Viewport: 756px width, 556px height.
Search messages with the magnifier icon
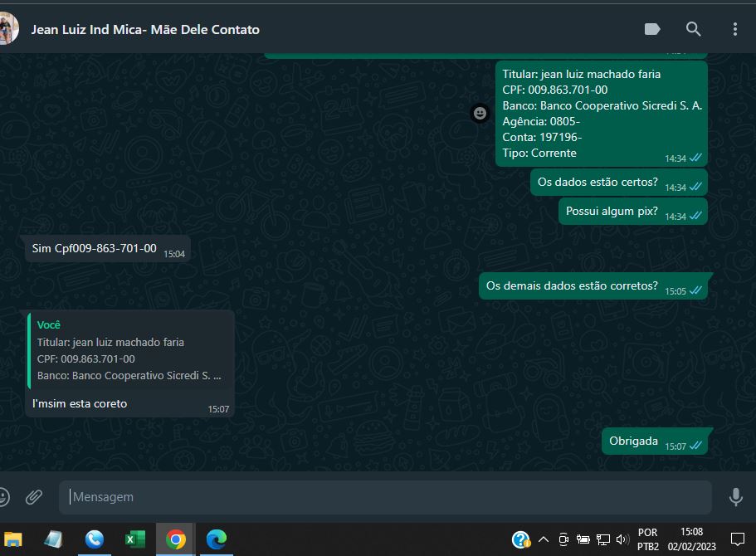click(694, 29)
